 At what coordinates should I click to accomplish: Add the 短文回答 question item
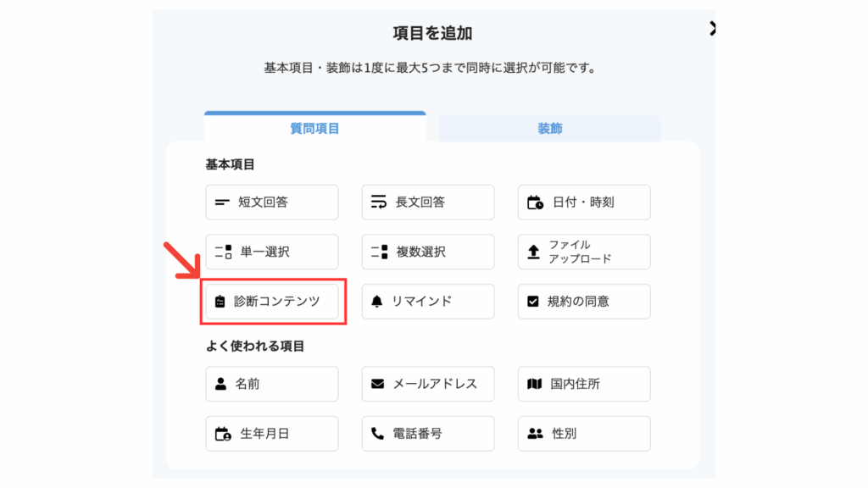pyautogui.click(x=272, y=202)
